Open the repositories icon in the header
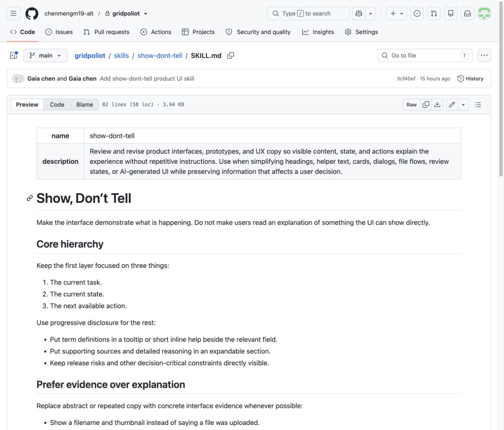The height and width of the screenshot is (430, 504). click(450, 14)
